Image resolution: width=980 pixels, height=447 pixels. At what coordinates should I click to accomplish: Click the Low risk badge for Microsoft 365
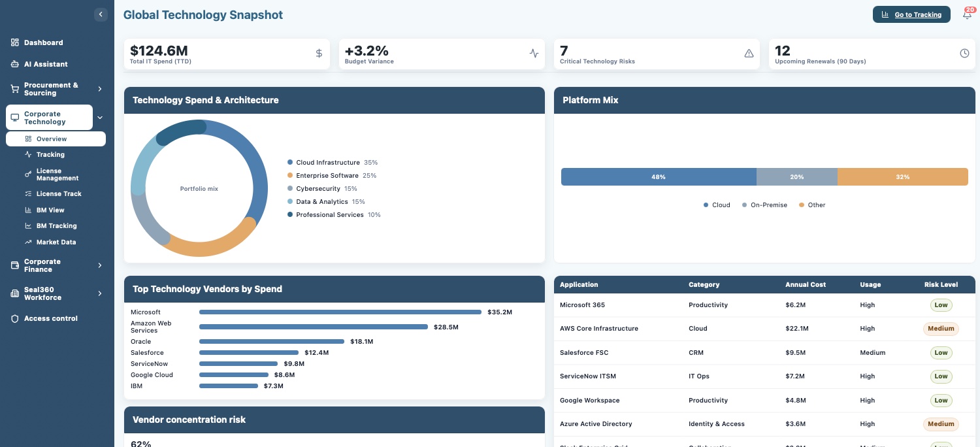point(941,305)
